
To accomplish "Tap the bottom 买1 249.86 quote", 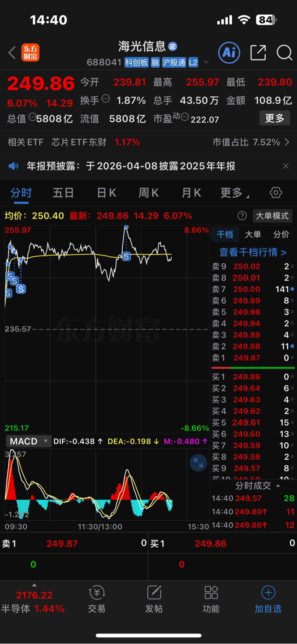I will point(223,544).
